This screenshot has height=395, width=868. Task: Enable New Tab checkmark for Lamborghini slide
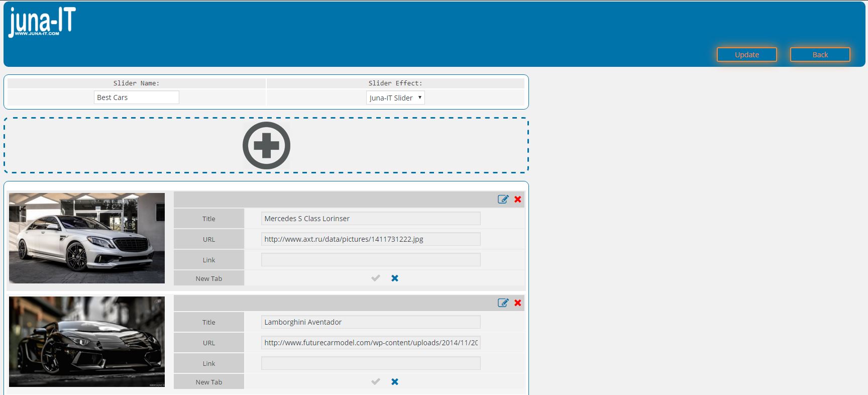pyautogui.click(x=376, y=381)
